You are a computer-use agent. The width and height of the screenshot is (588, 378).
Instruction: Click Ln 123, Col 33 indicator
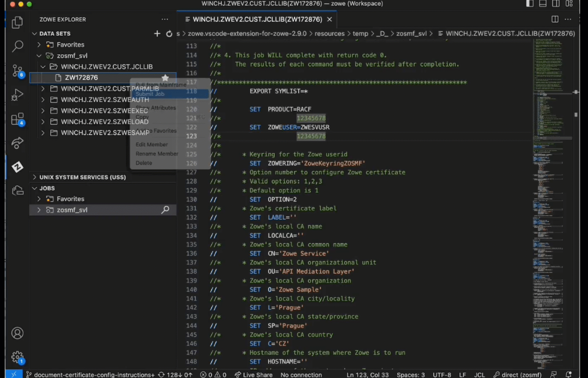pyautogui.click(x=367, y=375)
